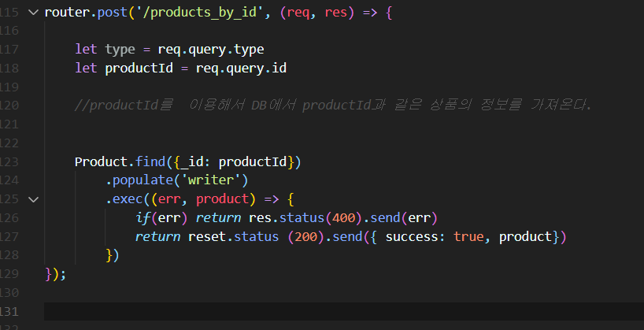Click 'res' parameter in the router.post callback
The height and width of the screenshot is (330, 644).
pos(336,13)
